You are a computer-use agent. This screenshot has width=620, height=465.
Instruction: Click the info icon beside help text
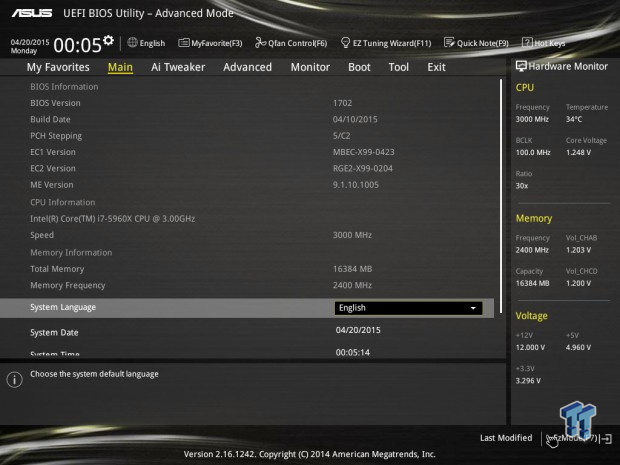coord(15,380)
